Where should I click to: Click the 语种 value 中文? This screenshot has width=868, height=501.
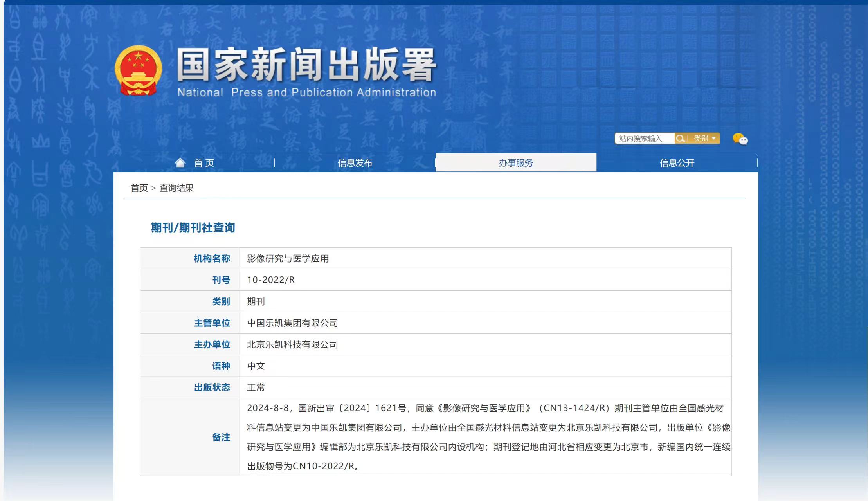pyautogui.click(x=256, y=366)
